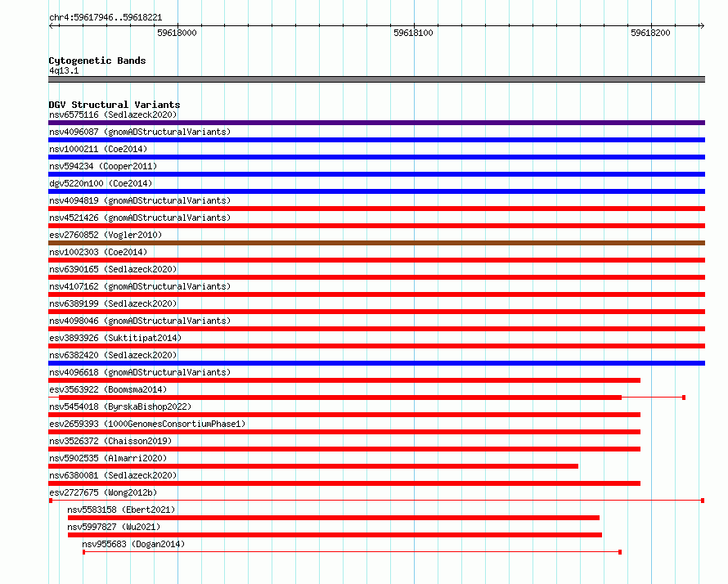Select the 4q13.1 band label
The width and height of the screenshot is (728, 584).
click(64, 70)
